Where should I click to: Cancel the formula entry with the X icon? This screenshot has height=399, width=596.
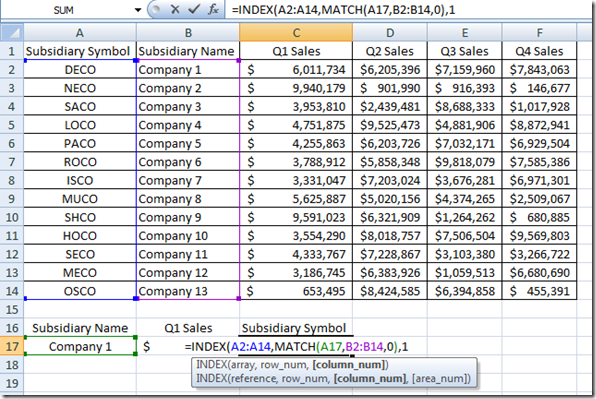point(175,9)
